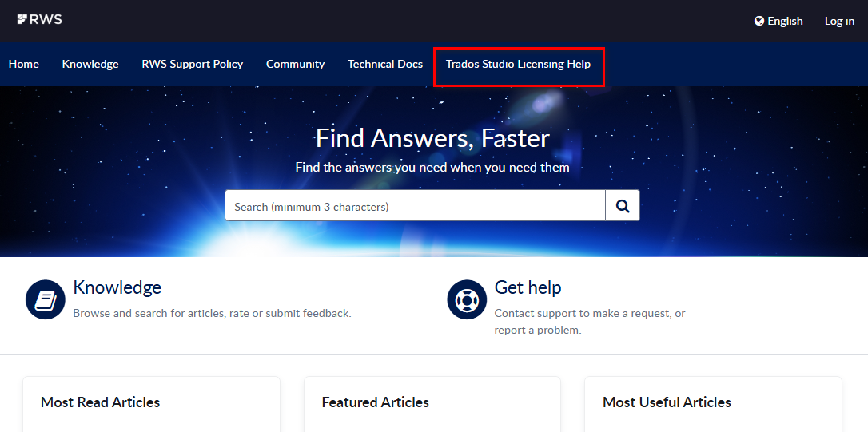Click 'Contact support to make a request' text

tap(590, 322)
